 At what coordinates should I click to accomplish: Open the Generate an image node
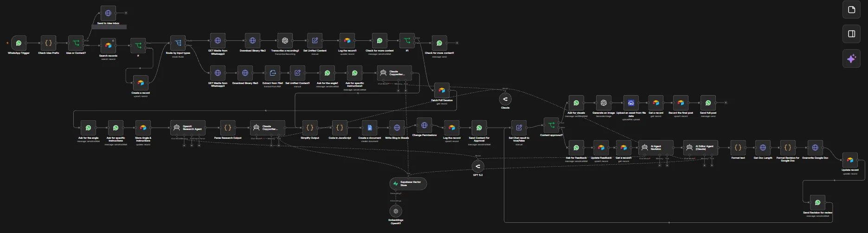pyautogui.click(x=604, y=103)
